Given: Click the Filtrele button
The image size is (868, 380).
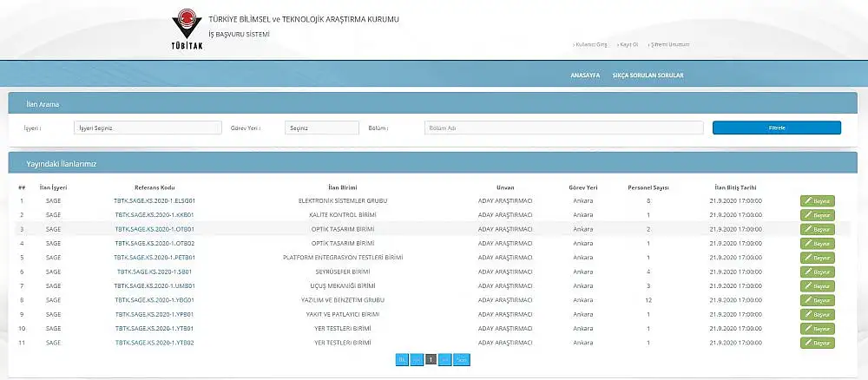Looking at the screenshot, I should pos(777,128).
